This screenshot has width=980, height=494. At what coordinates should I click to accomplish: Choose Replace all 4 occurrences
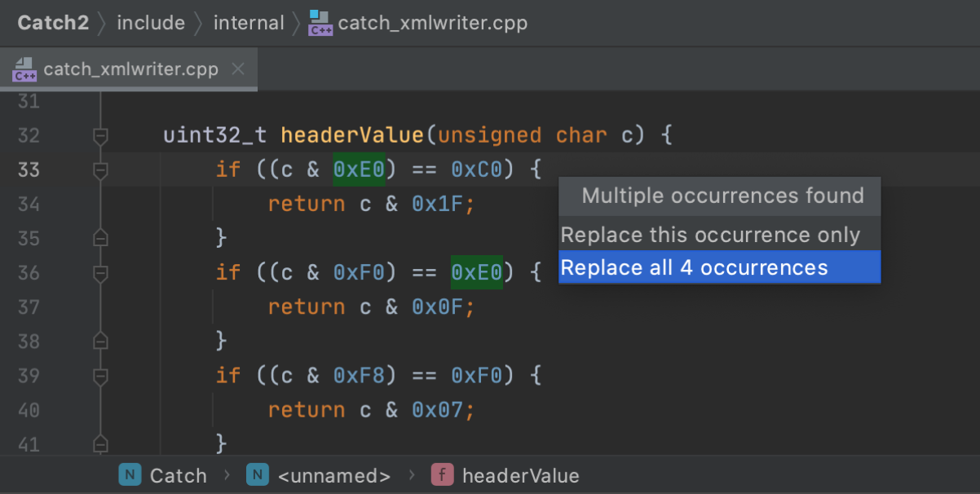pyautogui.click(x=694, y=267)
